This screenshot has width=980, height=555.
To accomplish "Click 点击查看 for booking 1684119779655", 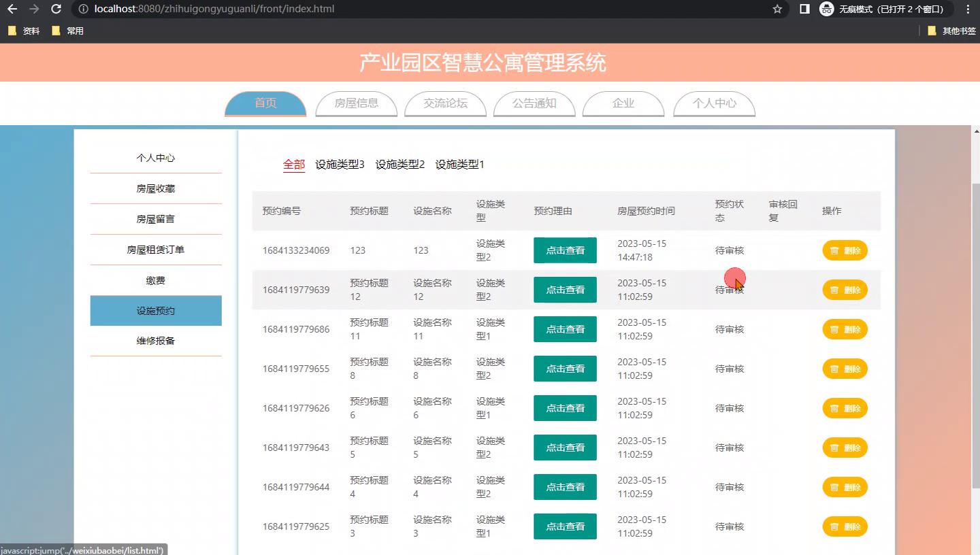I will pos(565,369).
